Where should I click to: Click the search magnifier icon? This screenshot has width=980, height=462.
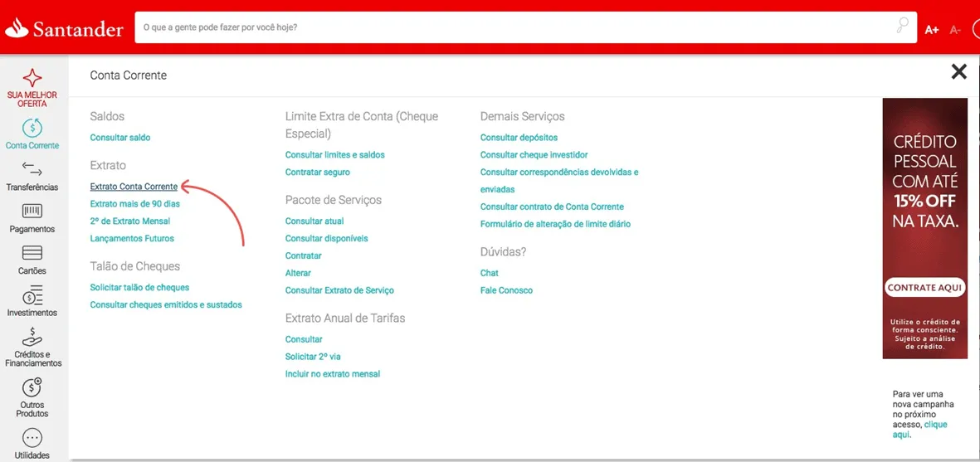point(902,27)
